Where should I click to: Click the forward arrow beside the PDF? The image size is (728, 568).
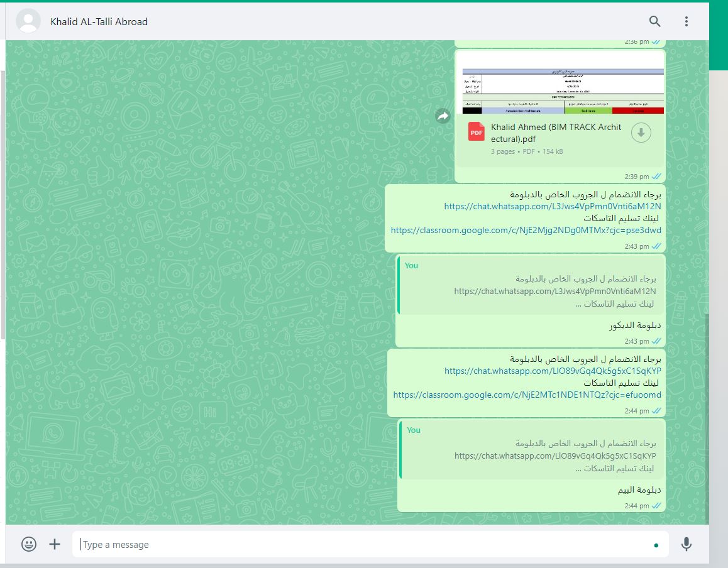(443, 116)
